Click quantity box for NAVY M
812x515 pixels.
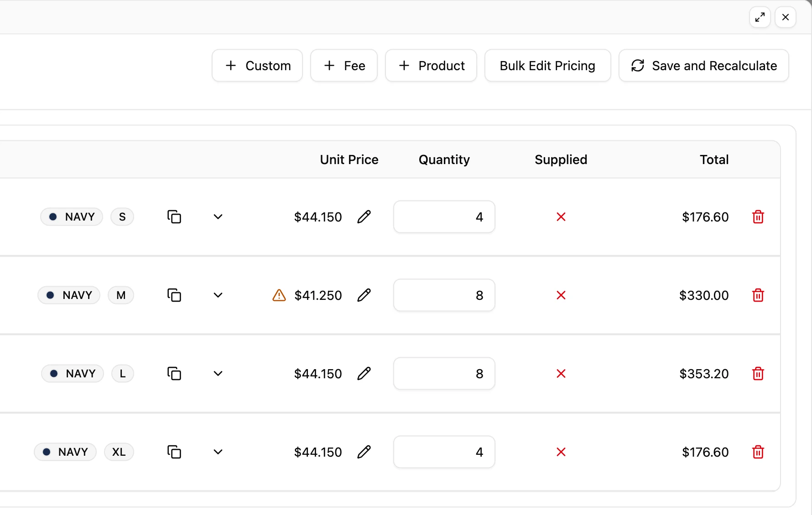pos(444,295)
